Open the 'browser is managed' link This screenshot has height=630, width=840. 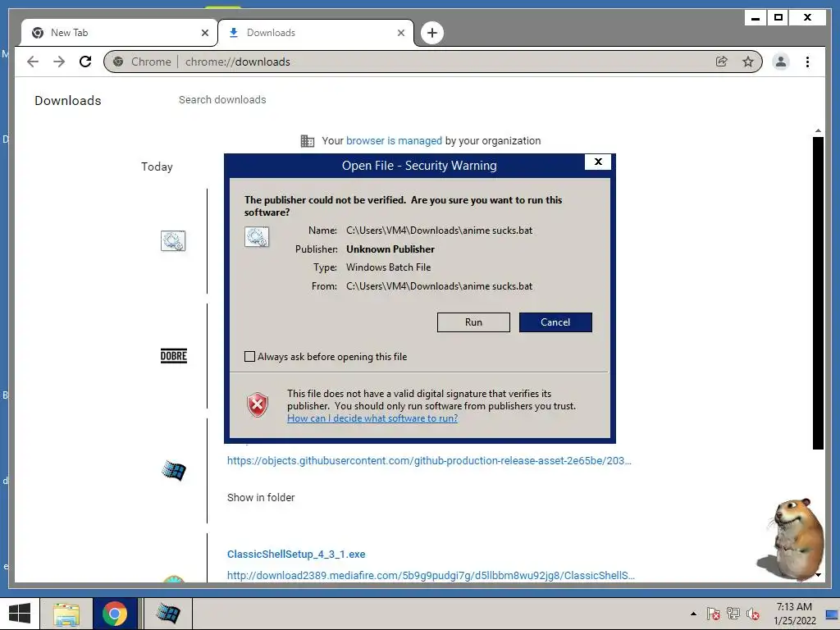pyautogui.click(x=394, y=141)
